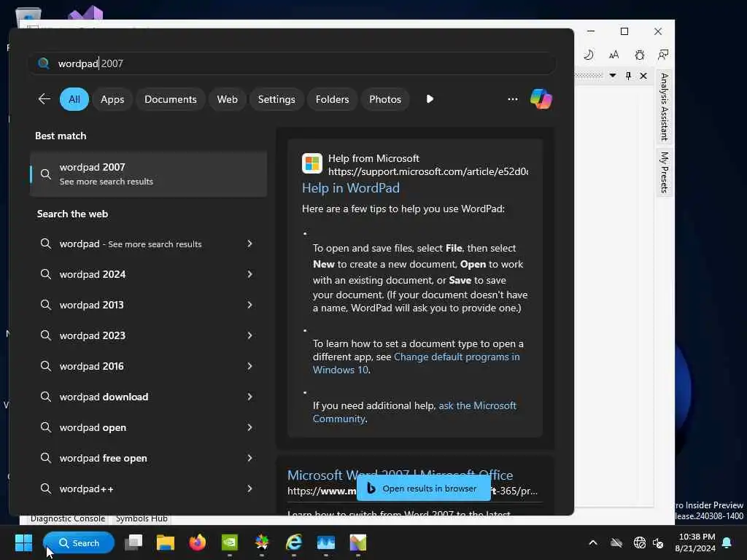The width and height of the screenshot is (747, 560).
Task: Click the back arrow in search panel
Action: [44, 99]
